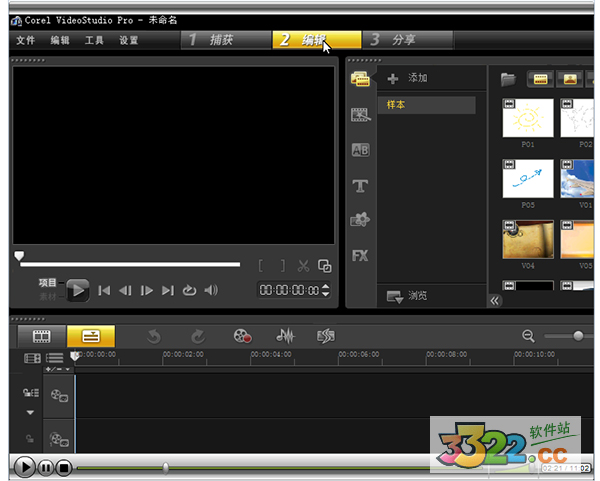
Task: Collapse library panel with double-arrow
Action: [x=494, y=300]
